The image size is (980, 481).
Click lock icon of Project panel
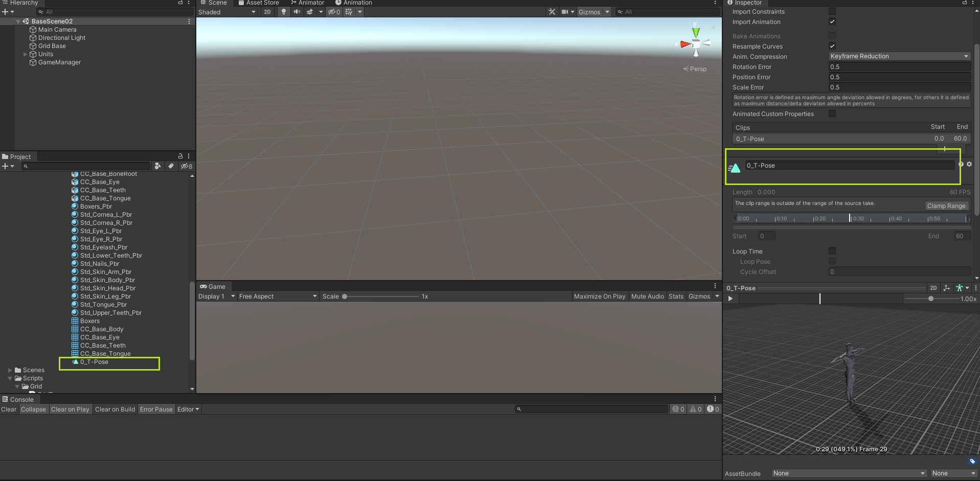point(180,156)
